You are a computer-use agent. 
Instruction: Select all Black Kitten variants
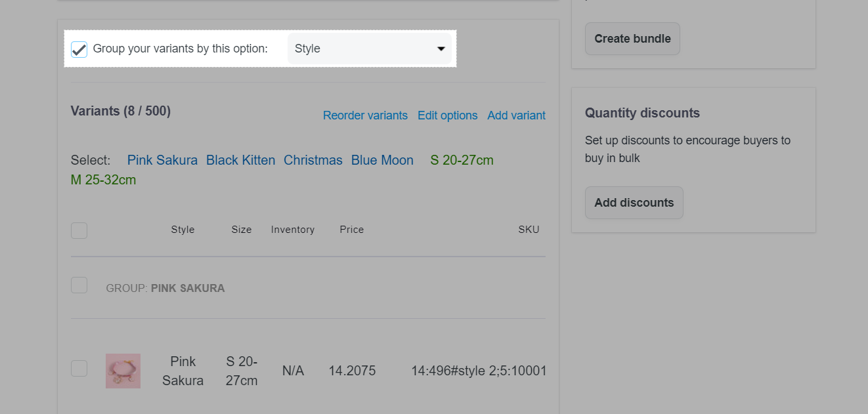coord(240,160)
